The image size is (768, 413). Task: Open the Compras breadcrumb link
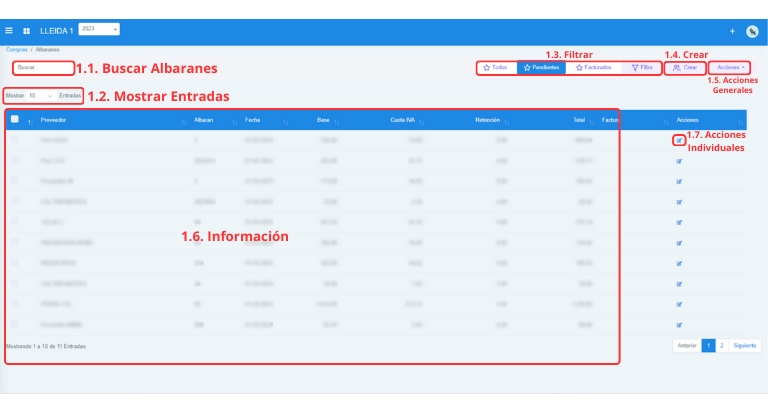17,49
